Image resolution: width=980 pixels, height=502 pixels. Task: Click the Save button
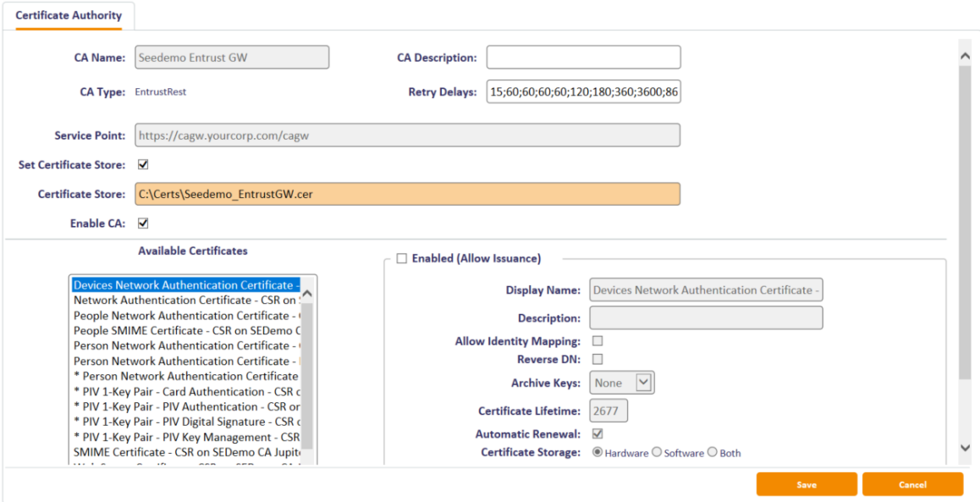pyautogui.click(x=806, y=484)
